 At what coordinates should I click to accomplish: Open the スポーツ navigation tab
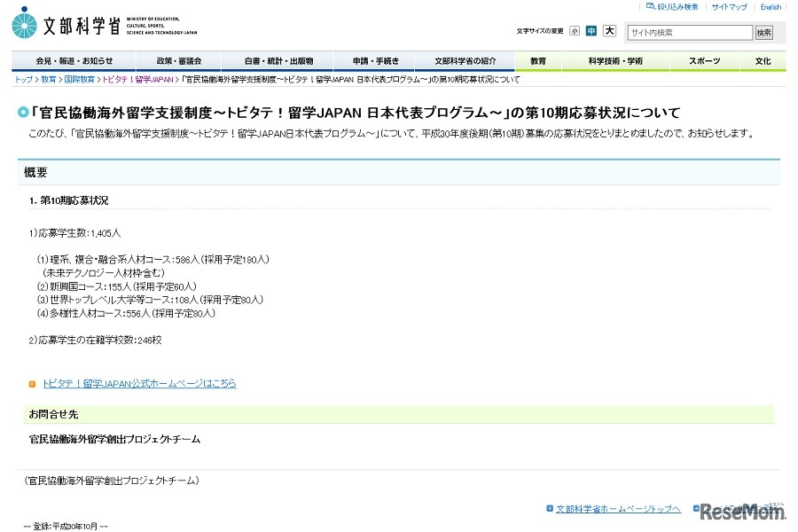pyautogui.click(x=704, y=60)
